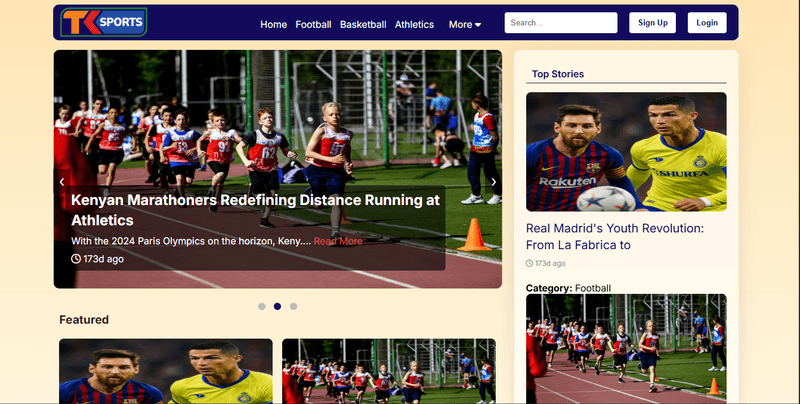
Task: Click the Top Stories heading
Action: pos(558,74)
